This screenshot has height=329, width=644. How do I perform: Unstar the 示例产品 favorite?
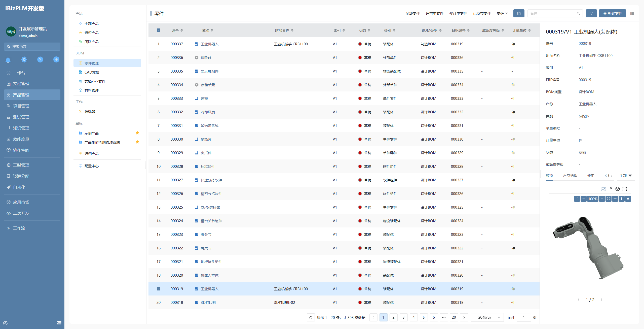pyautogui.click(x=137, y=133)
